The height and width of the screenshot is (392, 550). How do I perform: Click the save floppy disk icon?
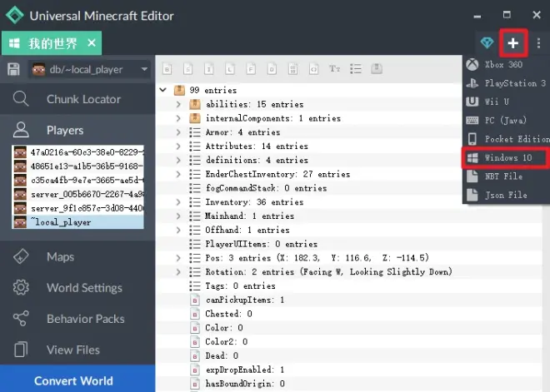[x=13, y=69]
